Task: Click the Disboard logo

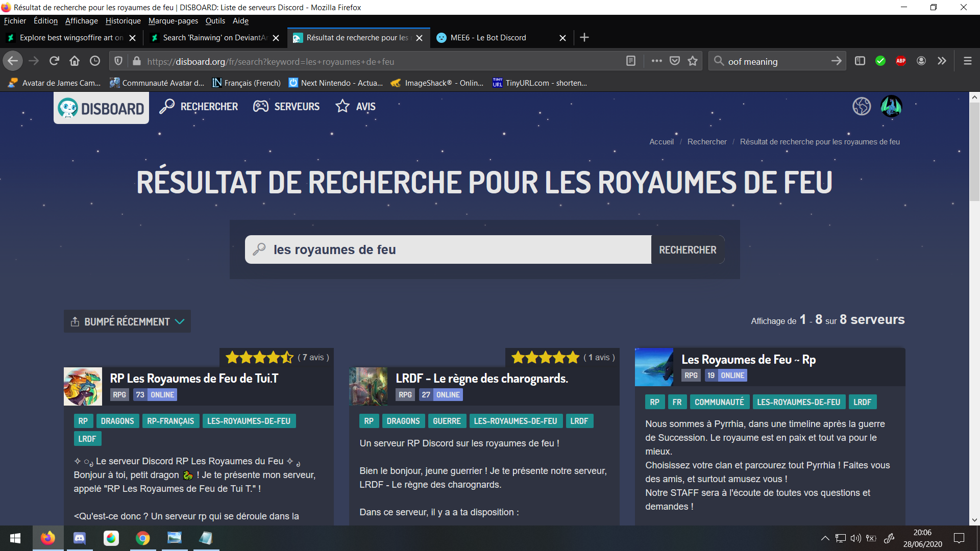Action: coord(101,108)
